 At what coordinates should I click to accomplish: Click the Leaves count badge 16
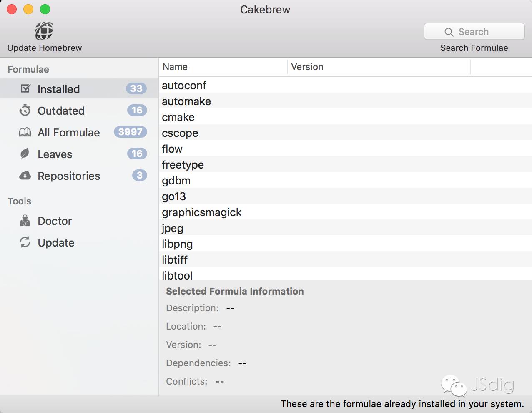pos(137,154)
